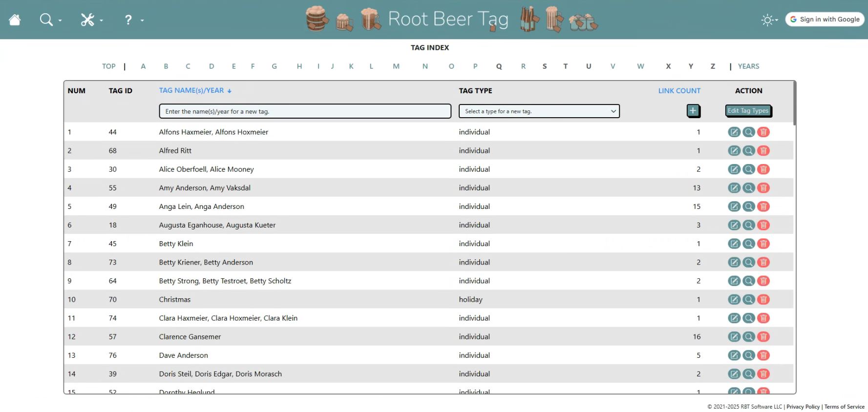868x412 pixels.
Task: Open the YEARS index link
Action: (748, 66)
